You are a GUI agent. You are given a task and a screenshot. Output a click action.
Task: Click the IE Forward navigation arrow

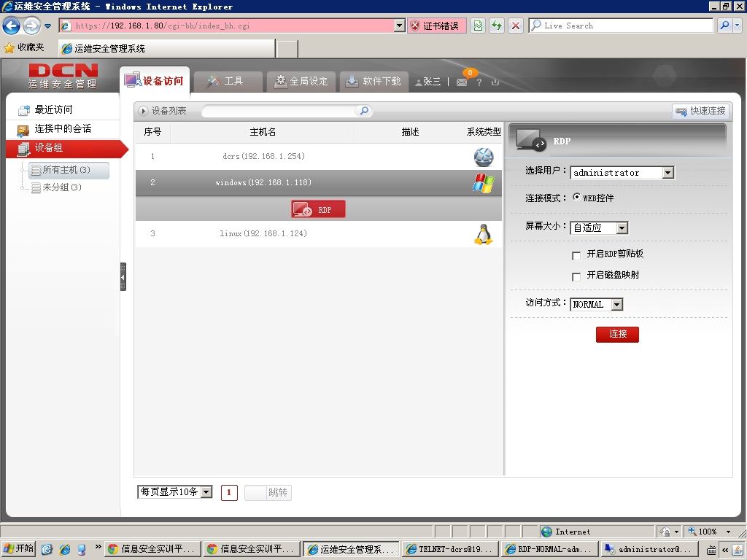pyautogui.click(x=31, y=26)
